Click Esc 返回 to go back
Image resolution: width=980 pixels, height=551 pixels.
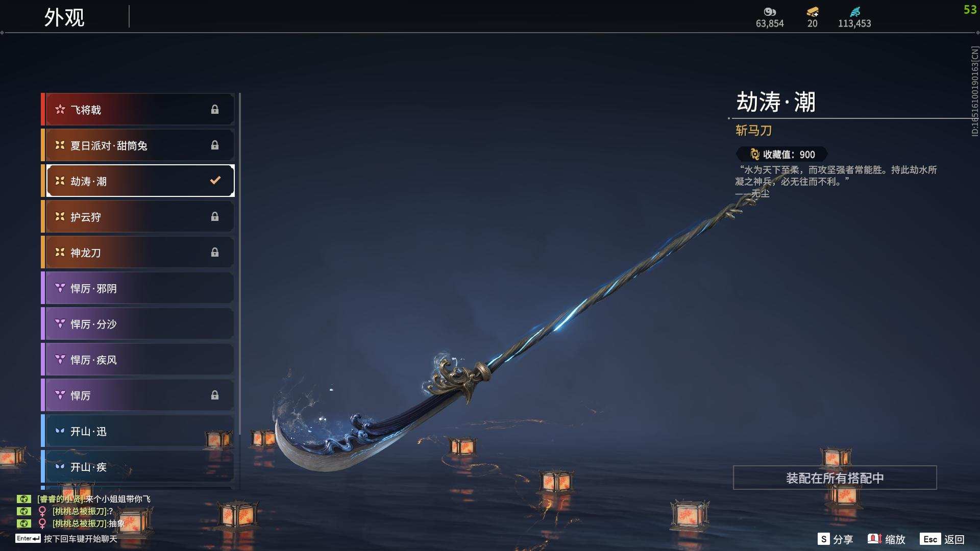pos(942,539)
